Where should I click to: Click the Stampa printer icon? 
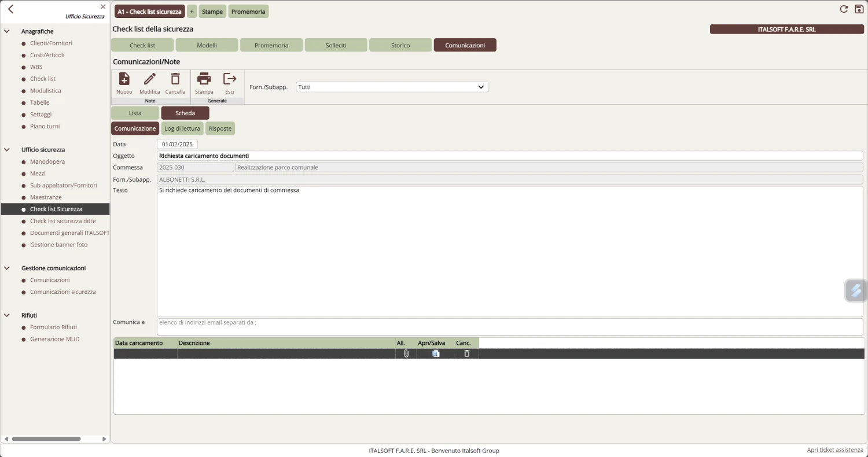204,79
